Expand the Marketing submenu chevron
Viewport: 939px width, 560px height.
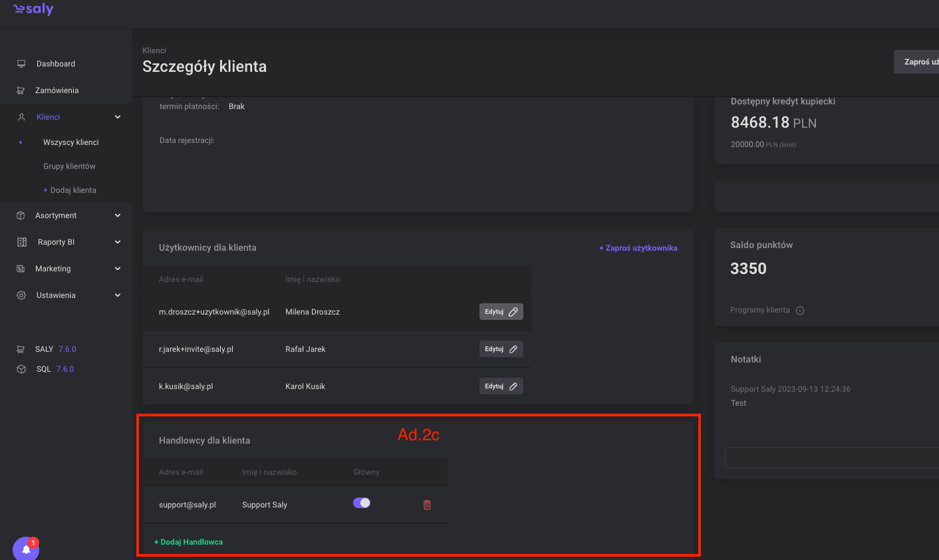118,269
